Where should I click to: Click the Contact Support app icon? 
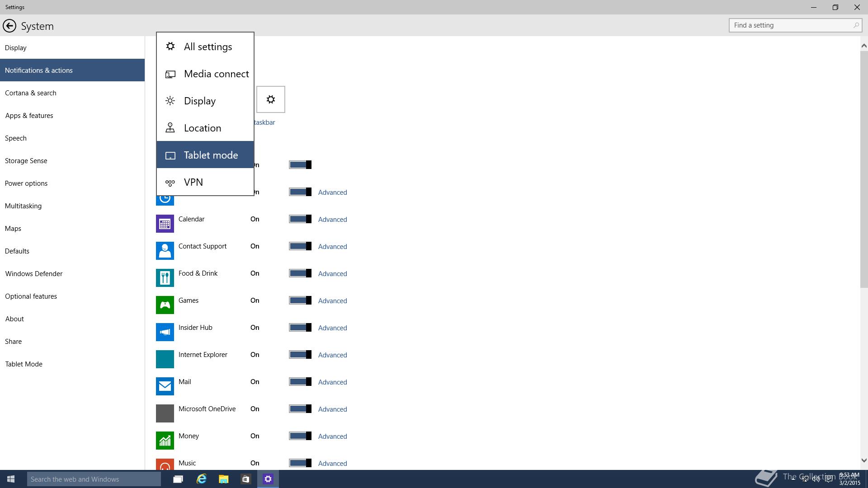pos(165,251)
